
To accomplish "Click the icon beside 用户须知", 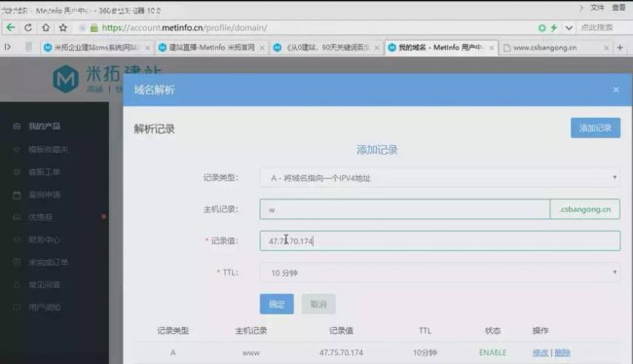I will pos(17,308).
